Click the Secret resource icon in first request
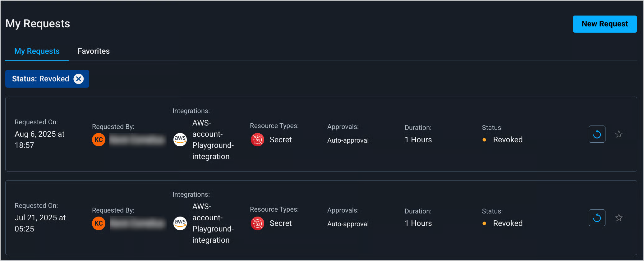 [257, 140]
